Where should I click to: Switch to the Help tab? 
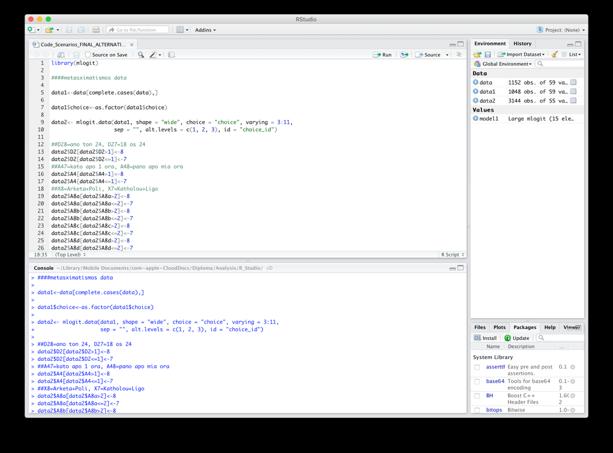click(x=550, y=327)
